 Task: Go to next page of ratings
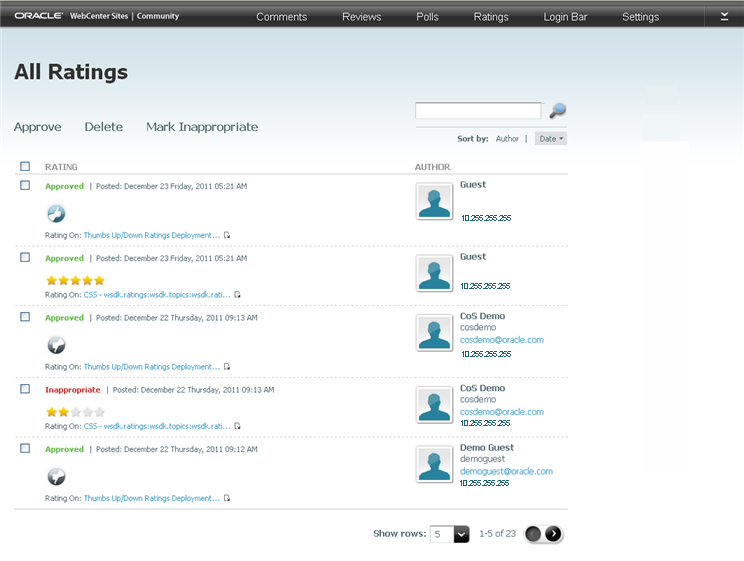pos(553,534)
